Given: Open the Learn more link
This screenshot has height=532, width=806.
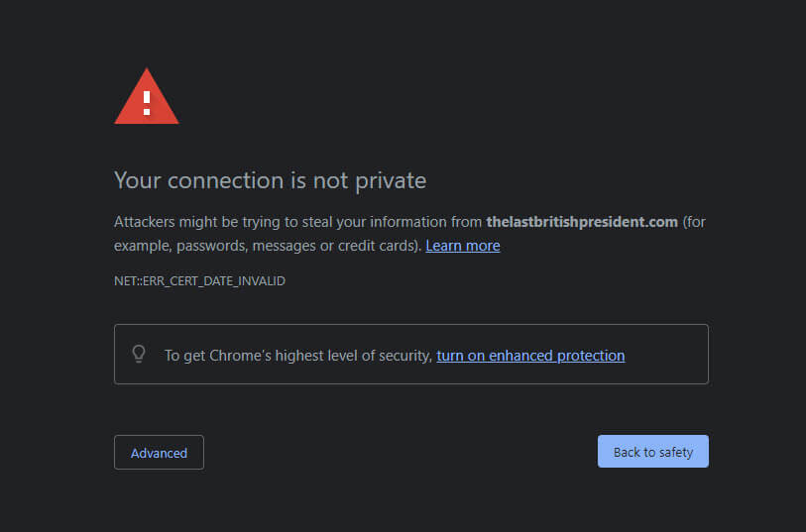Looking at the screenshot, I should [x=463, y=246].
